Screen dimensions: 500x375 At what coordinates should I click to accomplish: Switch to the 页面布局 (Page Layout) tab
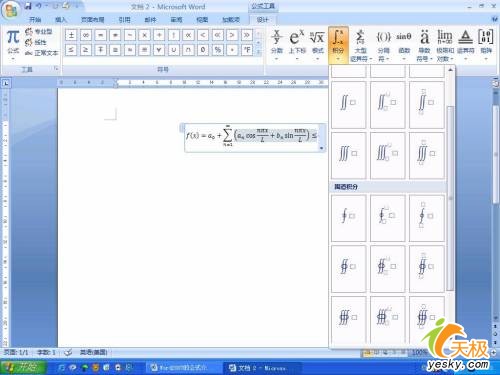pyautogui.click(x=93, y=20)
